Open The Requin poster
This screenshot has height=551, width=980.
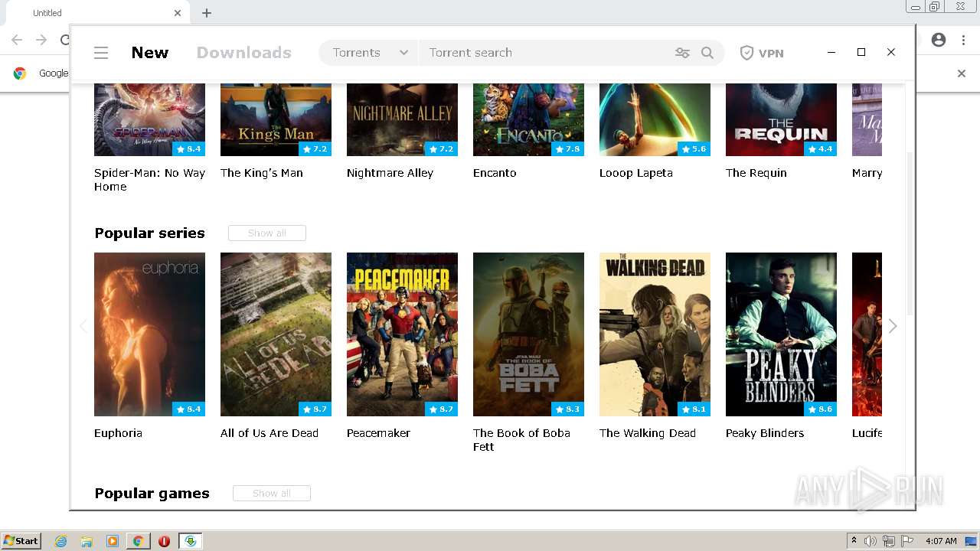click(781, 119)
